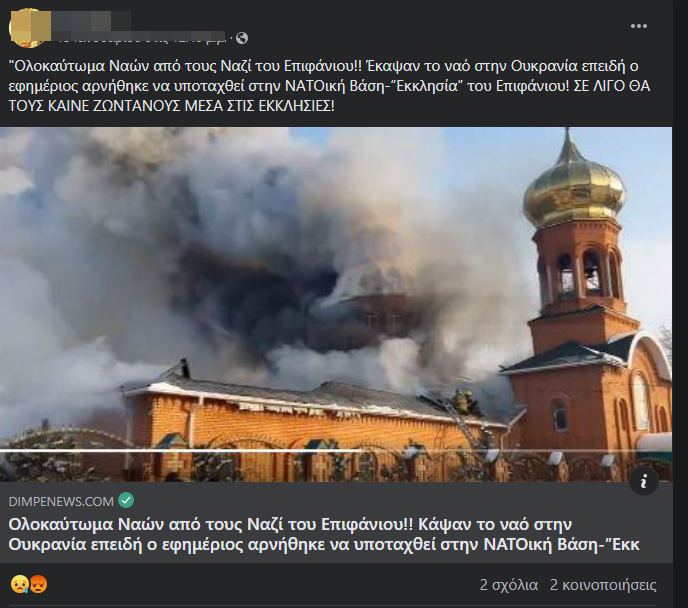
Task: Click the angry face reaction emoji
Action: coord(39,584)
